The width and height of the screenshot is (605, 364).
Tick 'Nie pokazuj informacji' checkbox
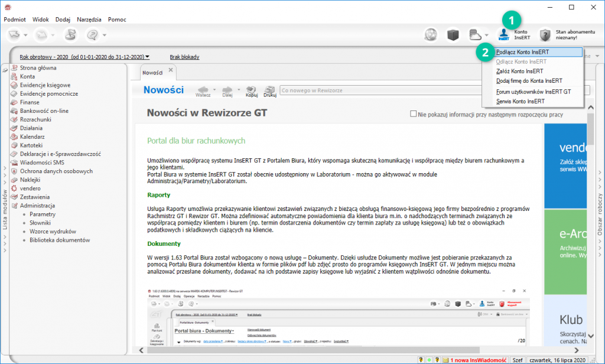(413, 114)
